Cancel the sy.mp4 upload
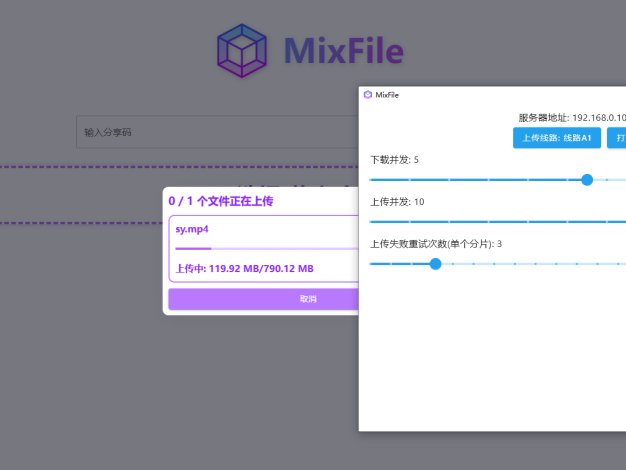This screenshot has height=470, width=626. pos(263,299)
